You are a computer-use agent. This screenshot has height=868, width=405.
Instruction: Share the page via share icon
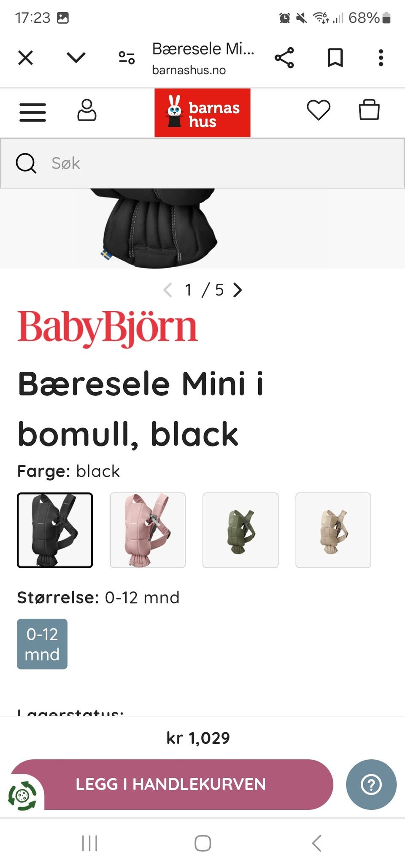[x=284, y=58]
